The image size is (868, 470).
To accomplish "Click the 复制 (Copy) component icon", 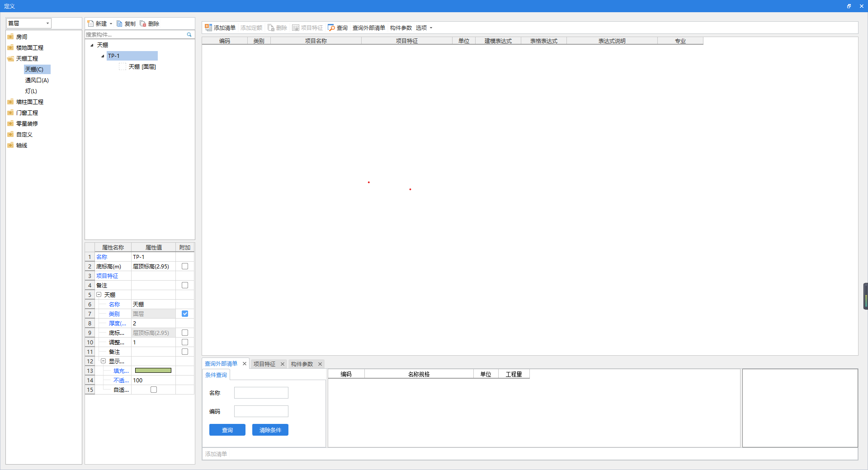I will click(x=119, y=23).
